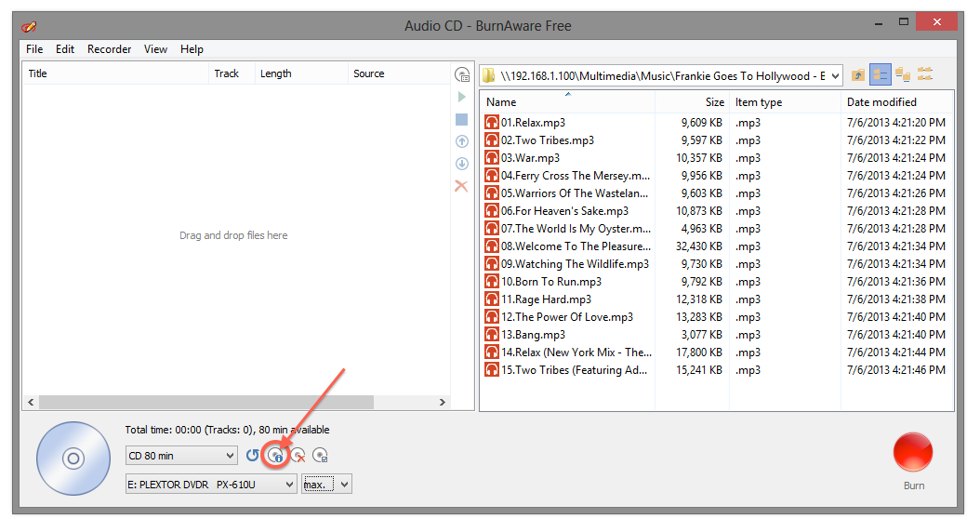Click the erase disc icon
The width and height of the screenshot is (980, 532).
point(298,456)
